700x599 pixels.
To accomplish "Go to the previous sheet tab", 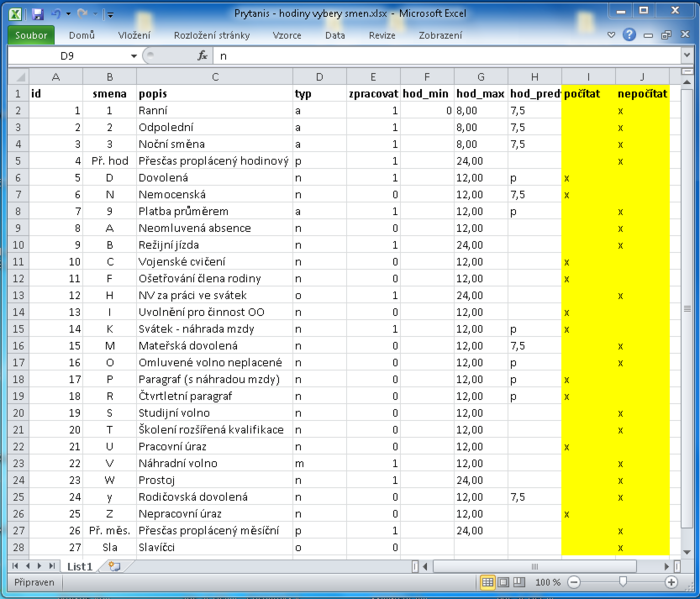I will click(28, 566).
